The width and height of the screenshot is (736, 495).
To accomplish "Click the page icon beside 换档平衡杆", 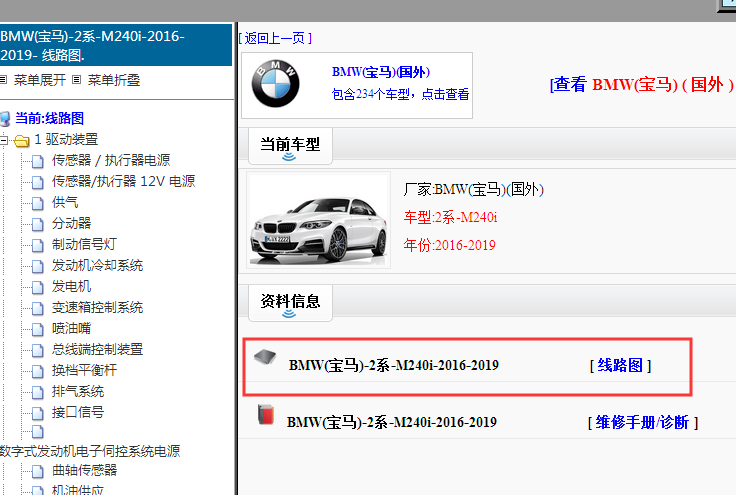I will 38,371.
